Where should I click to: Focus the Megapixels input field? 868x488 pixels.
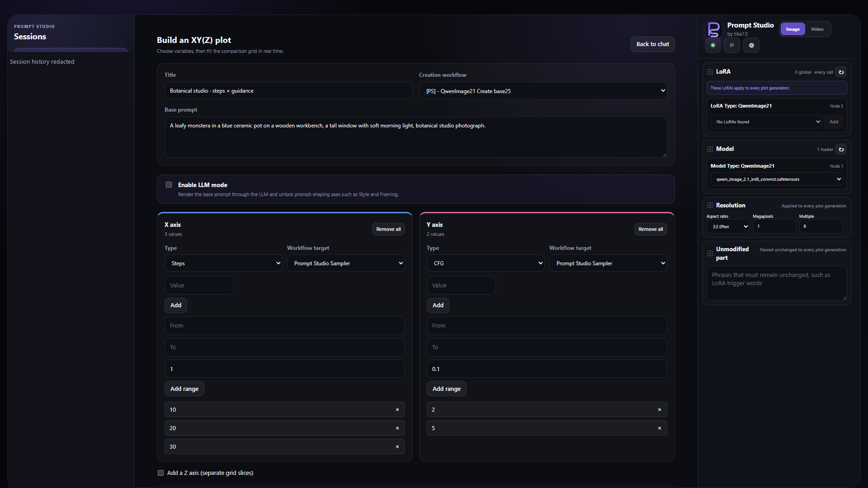(774, 227)
